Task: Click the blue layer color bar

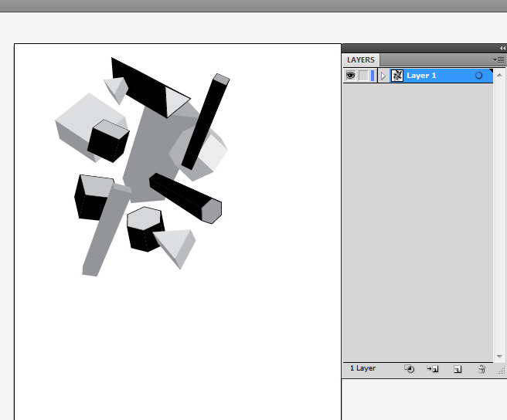Action: (373, 76)
